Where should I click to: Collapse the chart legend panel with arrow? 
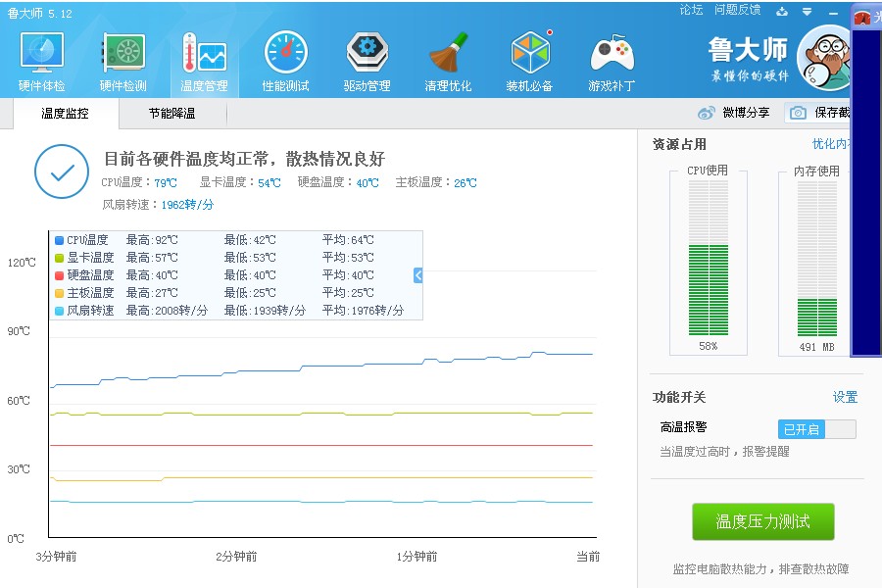coord(418,275)
